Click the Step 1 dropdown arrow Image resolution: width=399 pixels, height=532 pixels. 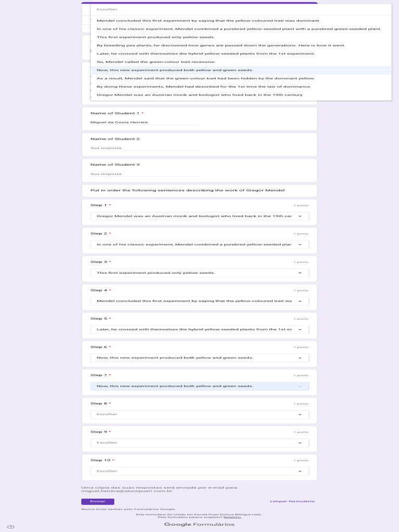click(x=300, y=216)
